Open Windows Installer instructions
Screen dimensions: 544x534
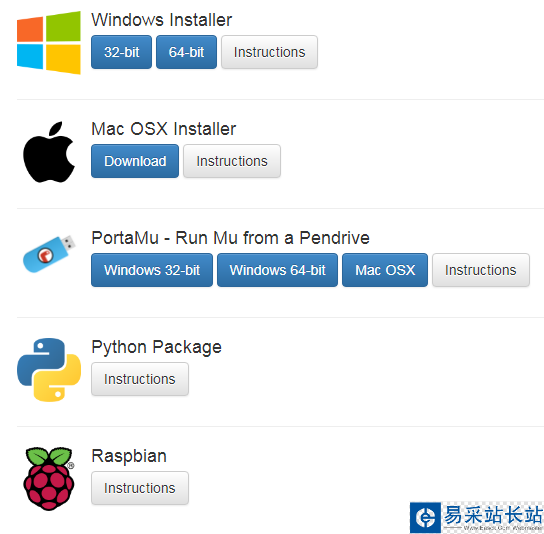[269, 52]
